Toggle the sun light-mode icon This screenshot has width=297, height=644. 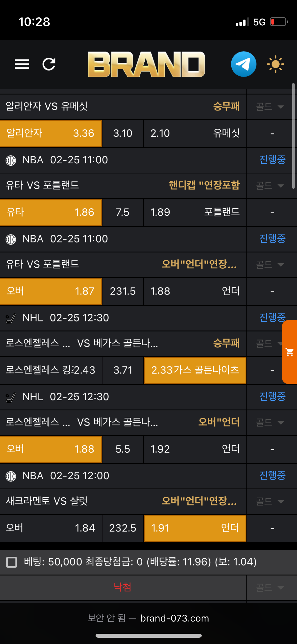pos(275,64)
